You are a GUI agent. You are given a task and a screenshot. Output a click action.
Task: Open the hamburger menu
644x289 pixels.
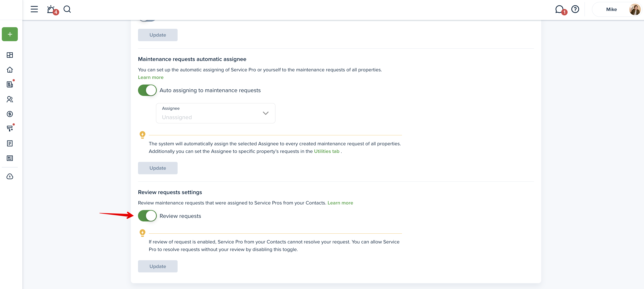[x=34, y=9]
